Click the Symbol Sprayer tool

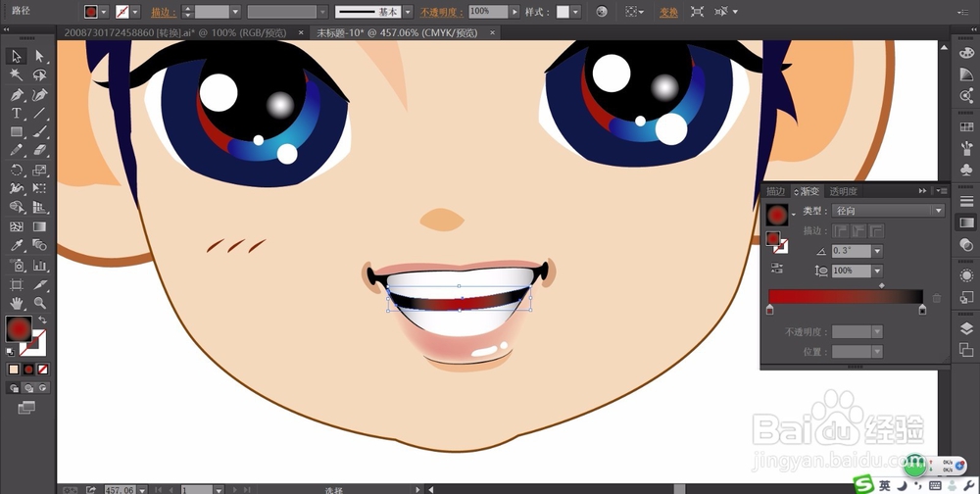tap(17, 266)
